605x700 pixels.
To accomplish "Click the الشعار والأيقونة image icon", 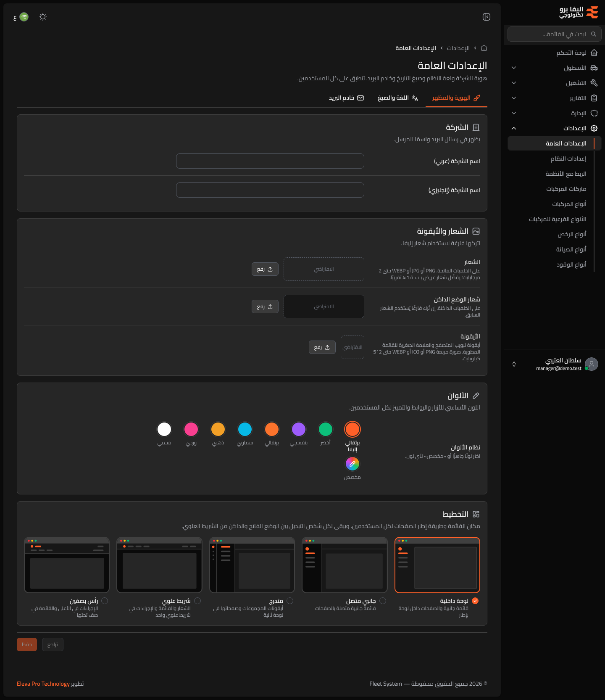I will pyautogui.click(x=476, y=231).
